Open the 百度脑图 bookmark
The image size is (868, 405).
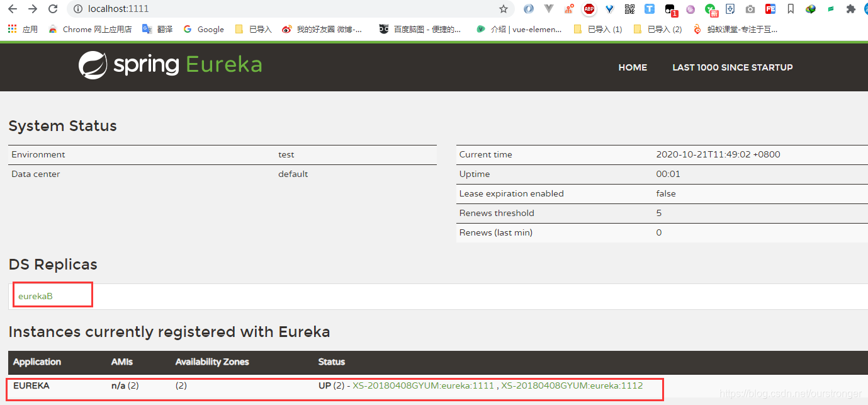(x=420, y=29)
